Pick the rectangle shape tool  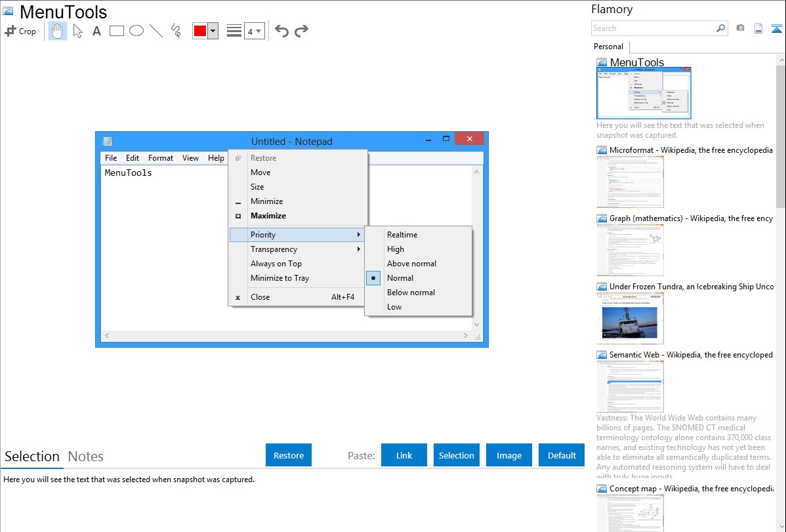click(x=116, y=31)
